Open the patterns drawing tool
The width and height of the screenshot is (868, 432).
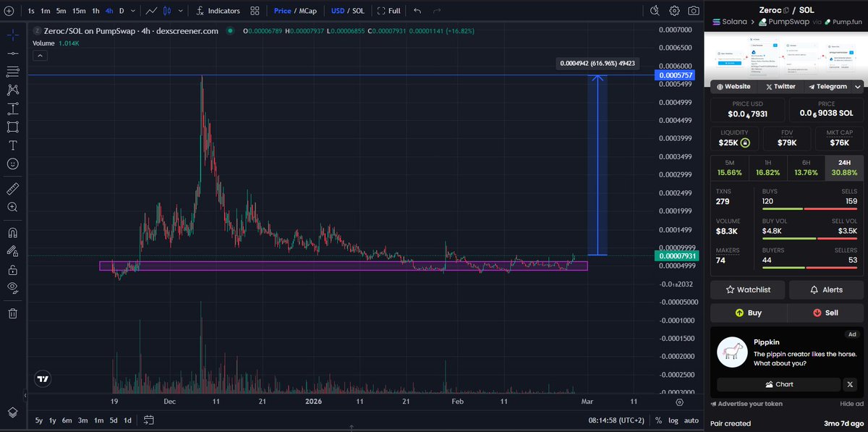tap(12, 90)
